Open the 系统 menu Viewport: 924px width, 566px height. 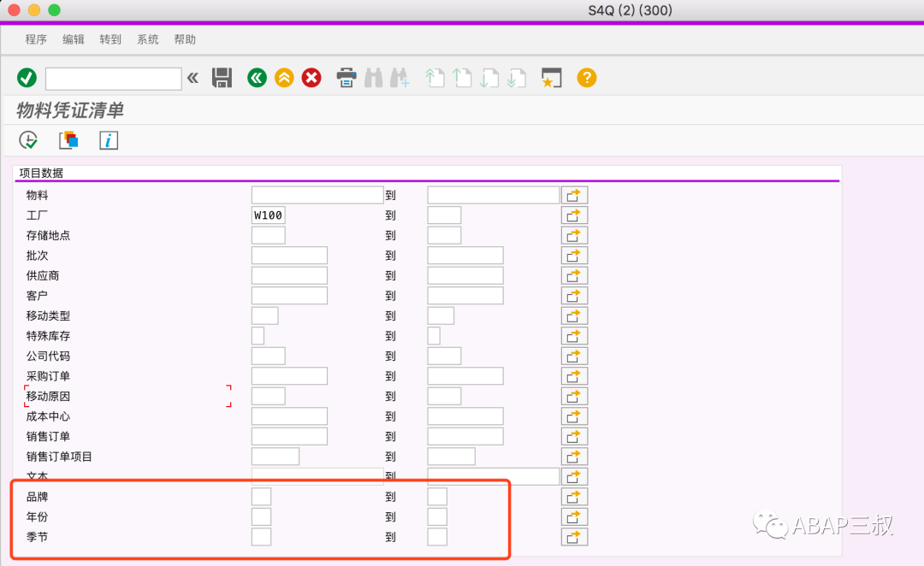click(148, 39)
